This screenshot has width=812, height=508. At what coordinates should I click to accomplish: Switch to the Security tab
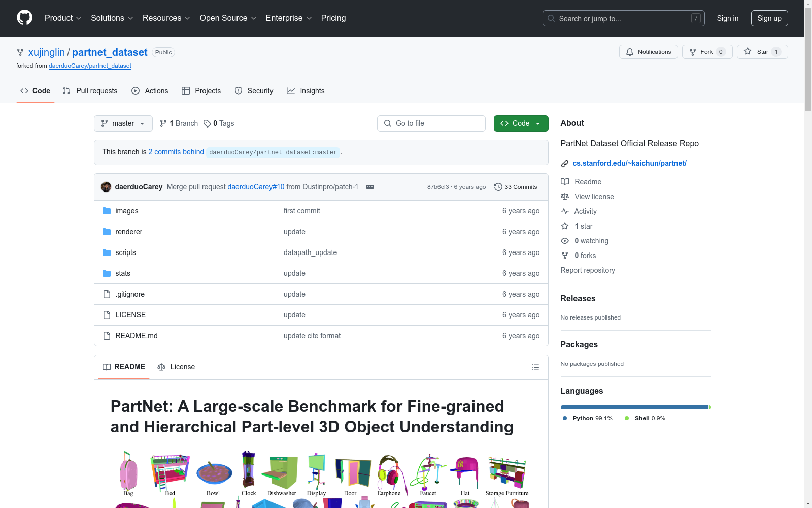click(254, 91)
